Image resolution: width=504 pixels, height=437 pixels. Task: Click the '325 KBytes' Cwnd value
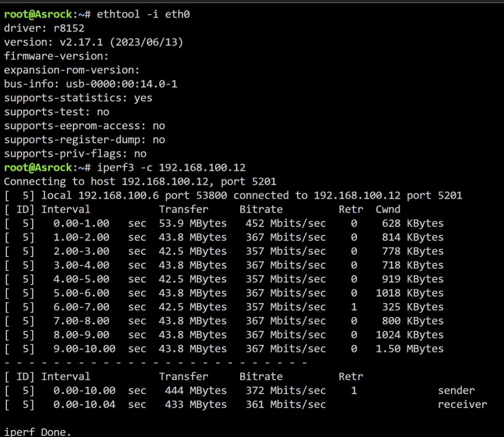413,307
